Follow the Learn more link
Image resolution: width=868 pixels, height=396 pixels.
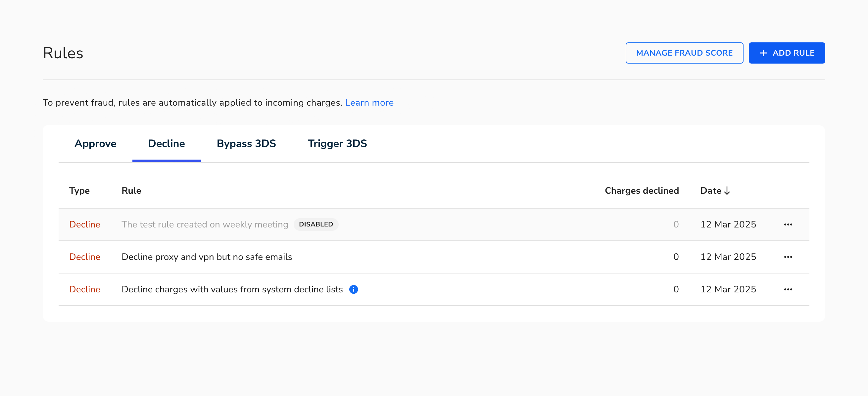369,102
